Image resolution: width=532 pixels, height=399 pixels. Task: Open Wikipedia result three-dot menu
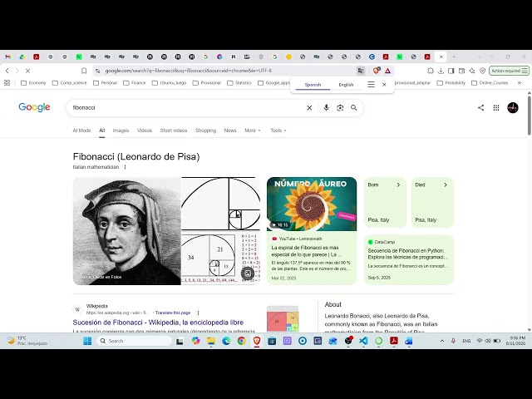198,313
